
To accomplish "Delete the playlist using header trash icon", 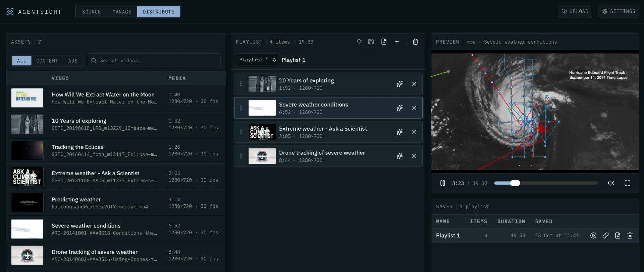I will (415, 42).
